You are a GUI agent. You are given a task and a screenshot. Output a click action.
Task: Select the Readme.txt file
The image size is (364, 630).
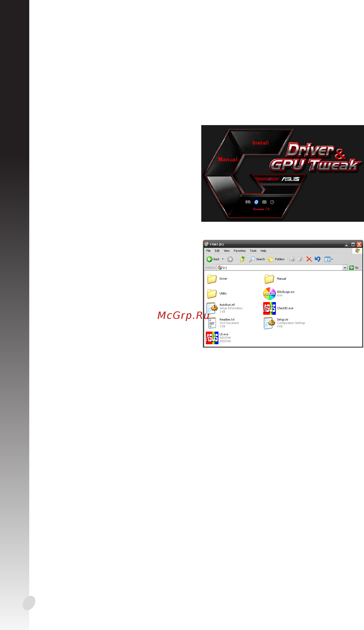(223, 323)
